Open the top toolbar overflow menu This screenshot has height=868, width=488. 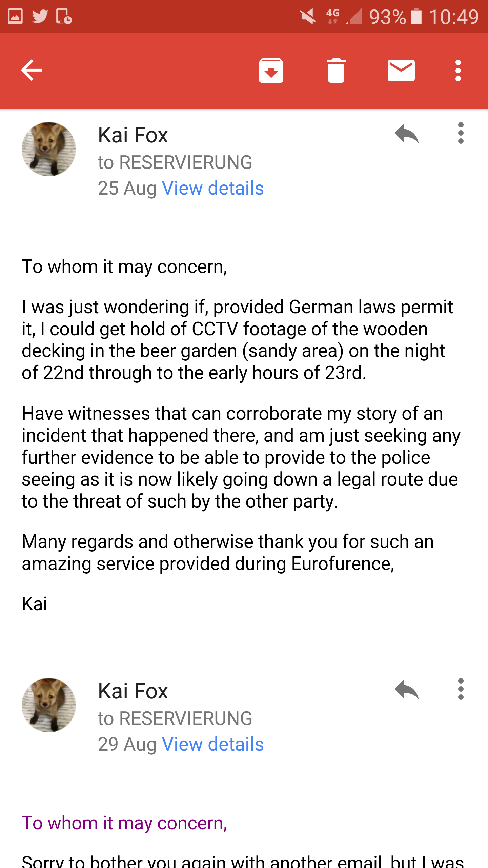pyautogui.click(x=458, y=71)
